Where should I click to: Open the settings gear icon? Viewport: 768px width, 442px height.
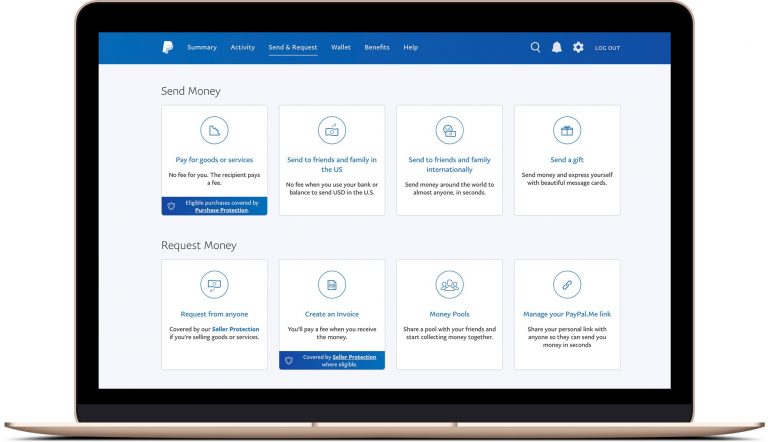coord(578,47)
